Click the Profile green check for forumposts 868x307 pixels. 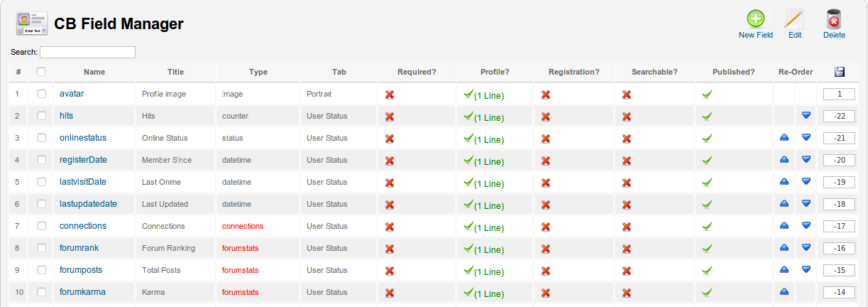pos(468,270)
